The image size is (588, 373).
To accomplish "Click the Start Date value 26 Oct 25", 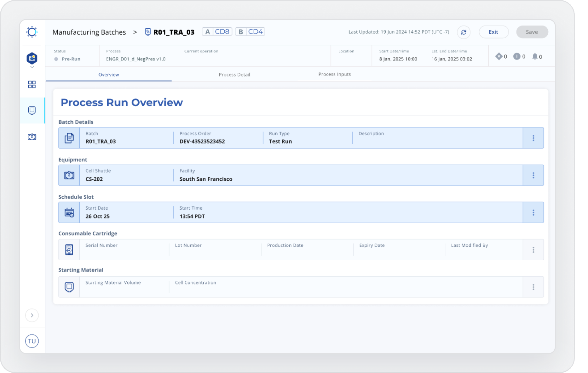I will (98, 216).
